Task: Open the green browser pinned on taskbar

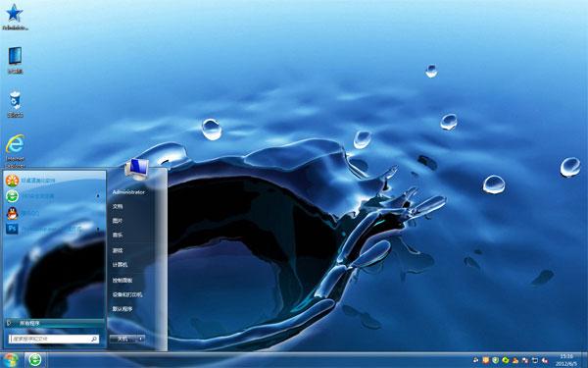Action: [x=35, y=360]
